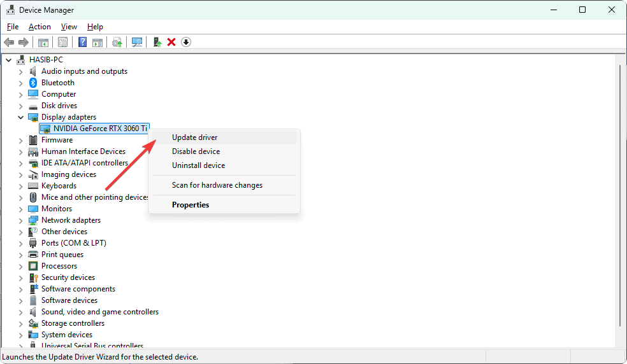Click the Action pane toggle icon
This screenshot has width=627, height=364.
(x=97, y=42)
